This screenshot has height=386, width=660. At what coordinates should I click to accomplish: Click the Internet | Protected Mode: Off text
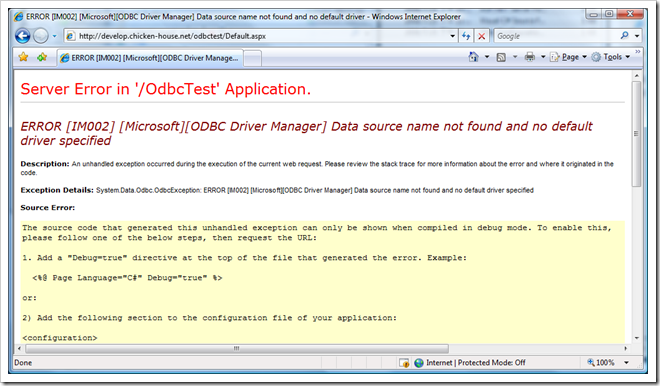click(x=476, y=363)
